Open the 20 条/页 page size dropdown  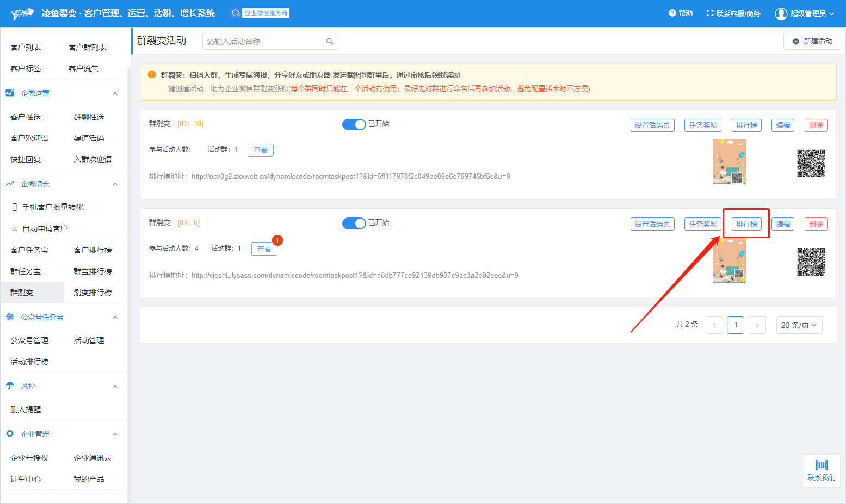coord(799,325)
